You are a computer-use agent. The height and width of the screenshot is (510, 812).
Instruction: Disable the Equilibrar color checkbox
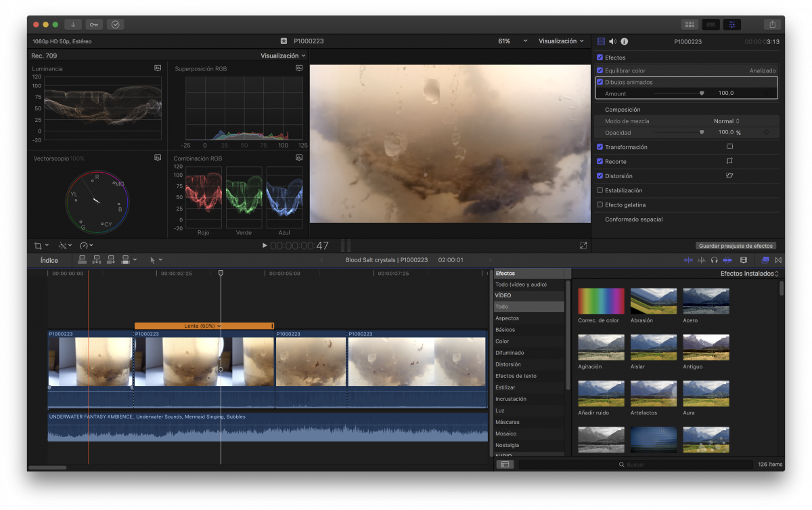[x=600, y=70]
